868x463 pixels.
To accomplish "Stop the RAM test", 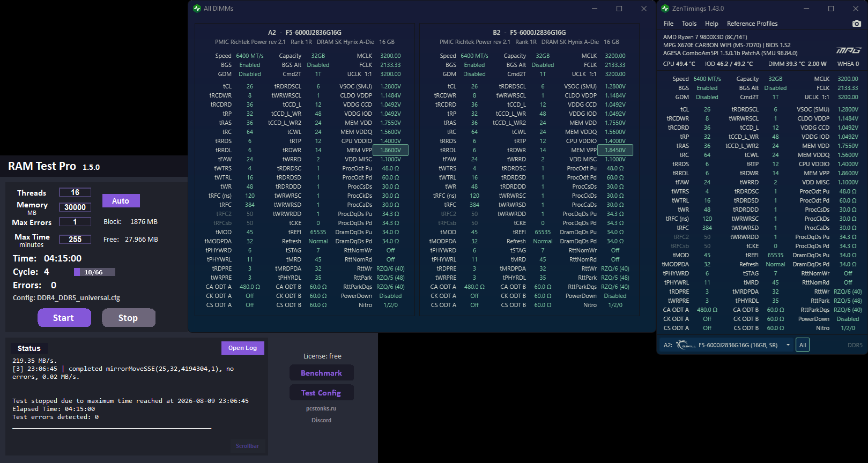I will coord(128,318).
